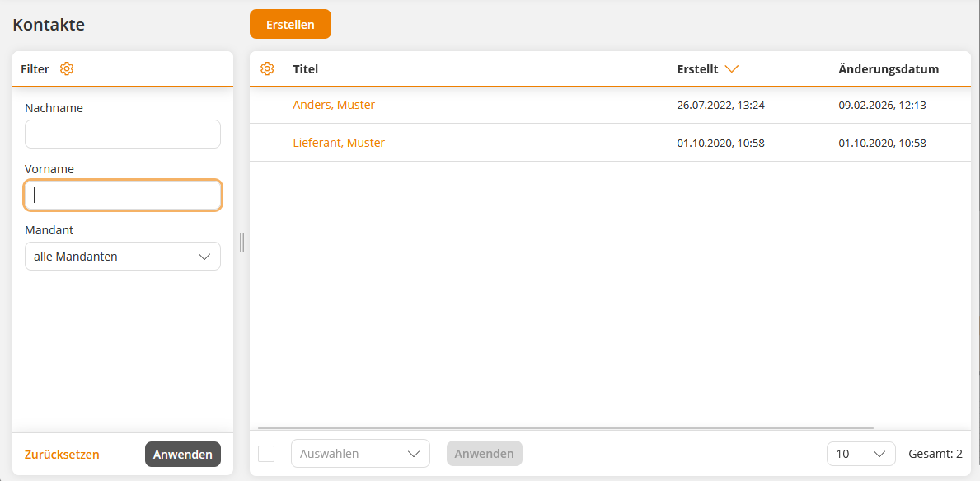The height and width of the screenshot is (481, 980).
Task: Expand the Mandant dropdown
Action: coord(123,257)
